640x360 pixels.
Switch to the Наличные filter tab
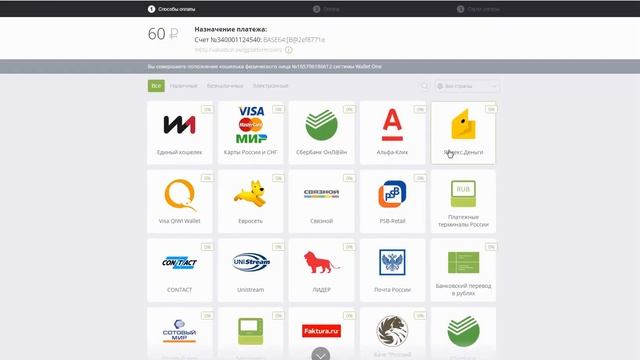[x=184, y=86]
